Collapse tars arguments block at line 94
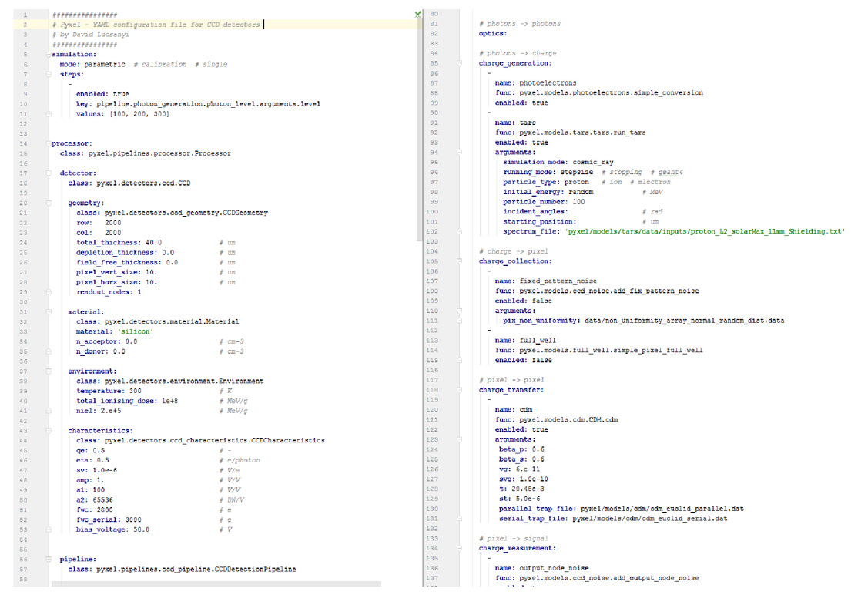This screenshot has width=868, height=595. point(460,153)
